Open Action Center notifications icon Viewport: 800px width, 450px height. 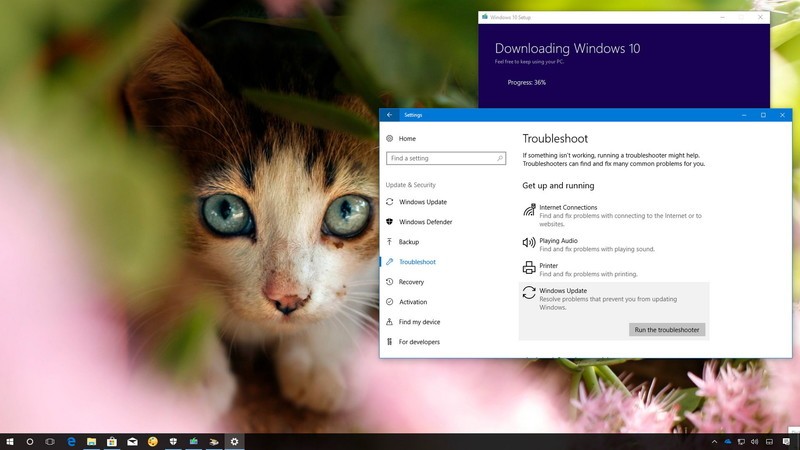point(786,442)
